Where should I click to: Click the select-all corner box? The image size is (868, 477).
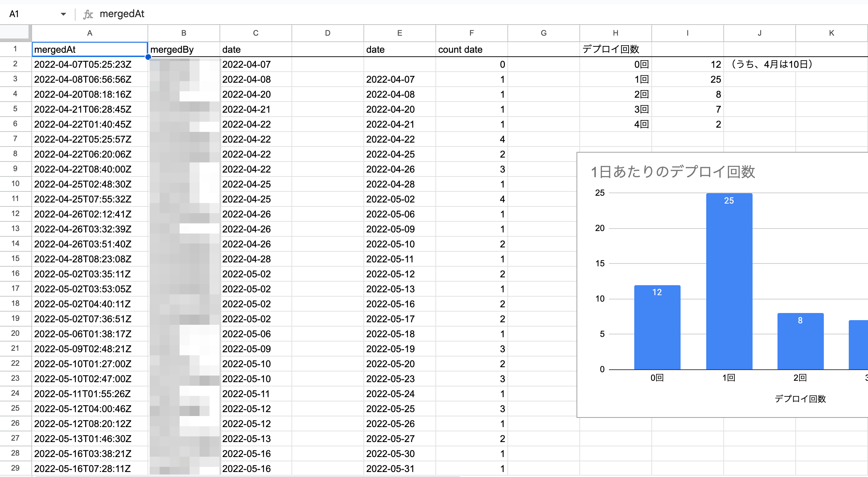tap(14, 32)
